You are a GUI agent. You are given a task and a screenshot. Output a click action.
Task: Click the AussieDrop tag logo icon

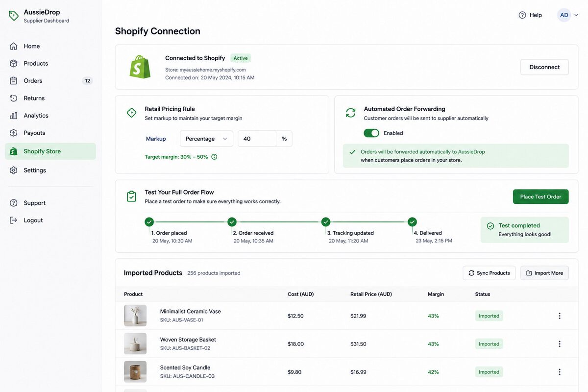click(x=14, y=16)
